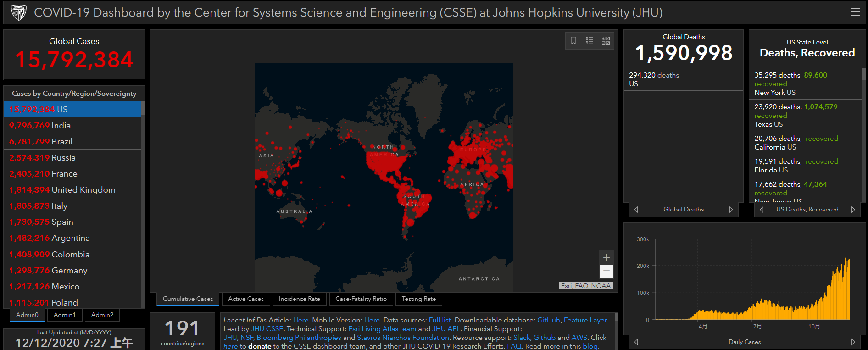Go to previous chart left of Daily Cases

point(636,342)
